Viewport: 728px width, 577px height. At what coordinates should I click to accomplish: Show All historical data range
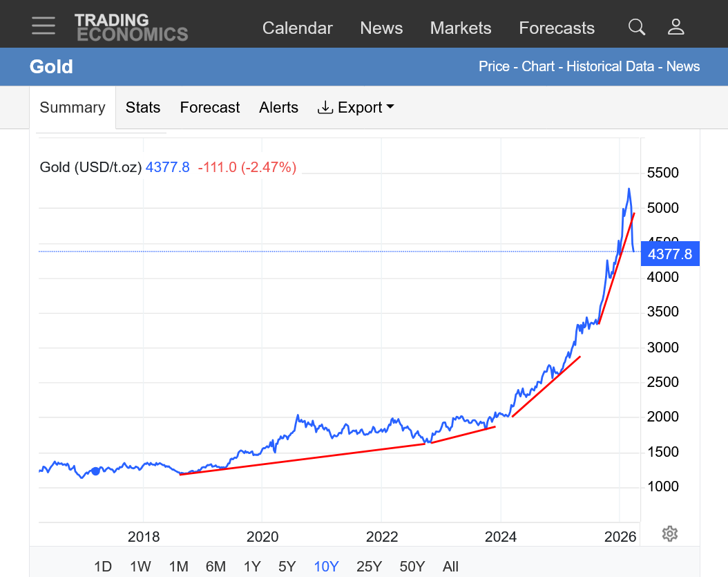[450, 567]
